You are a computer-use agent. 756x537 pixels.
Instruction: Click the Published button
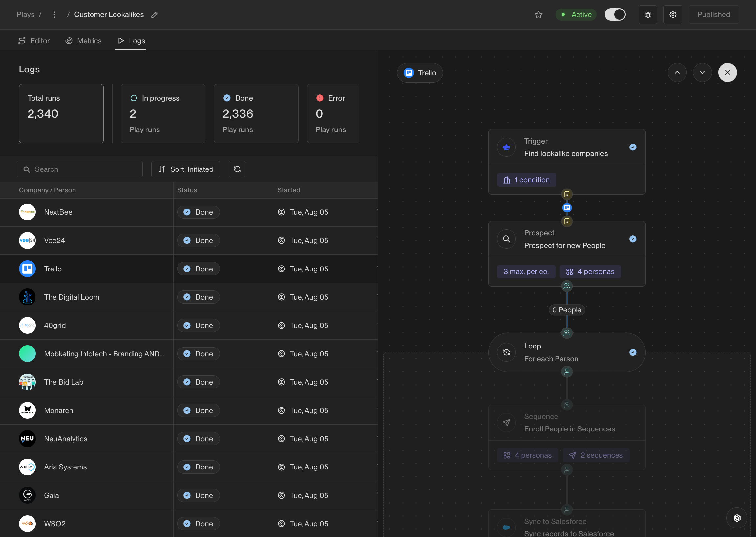tap(713, 14)
